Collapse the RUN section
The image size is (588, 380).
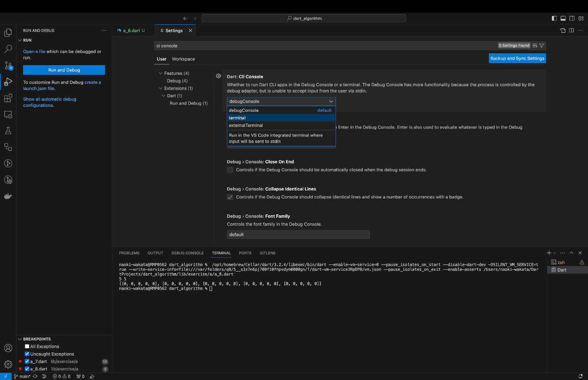point(20,40)
